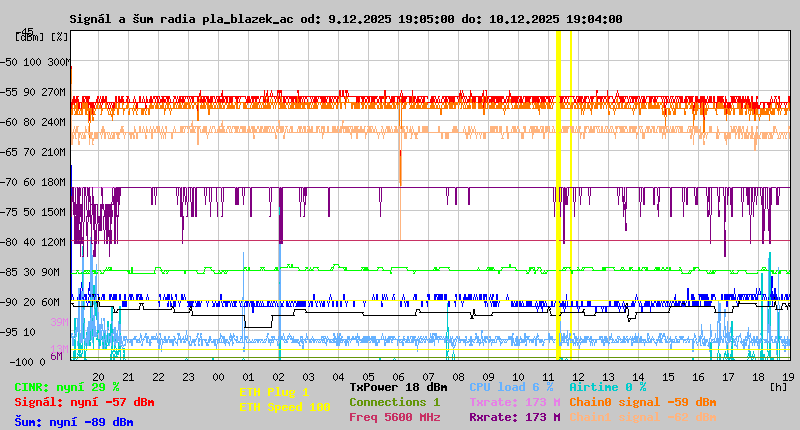
Task: Click the "ETH Speed 100" legend label
Action: pos(285,407)
